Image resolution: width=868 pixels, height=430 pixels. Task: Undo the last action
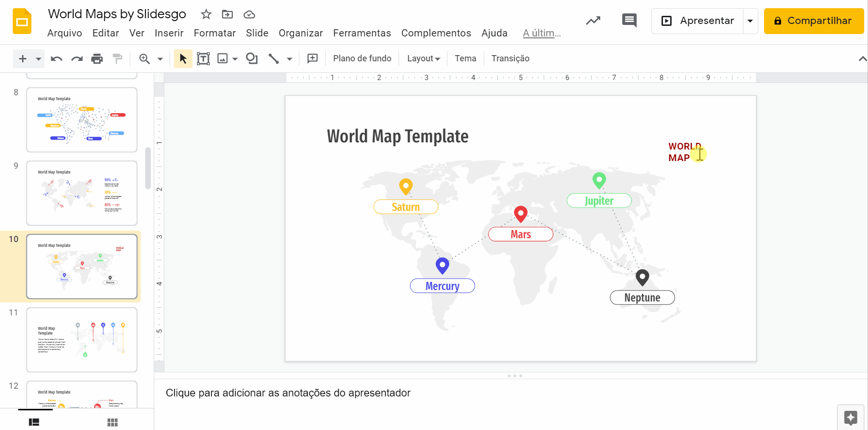coord(57,58)
